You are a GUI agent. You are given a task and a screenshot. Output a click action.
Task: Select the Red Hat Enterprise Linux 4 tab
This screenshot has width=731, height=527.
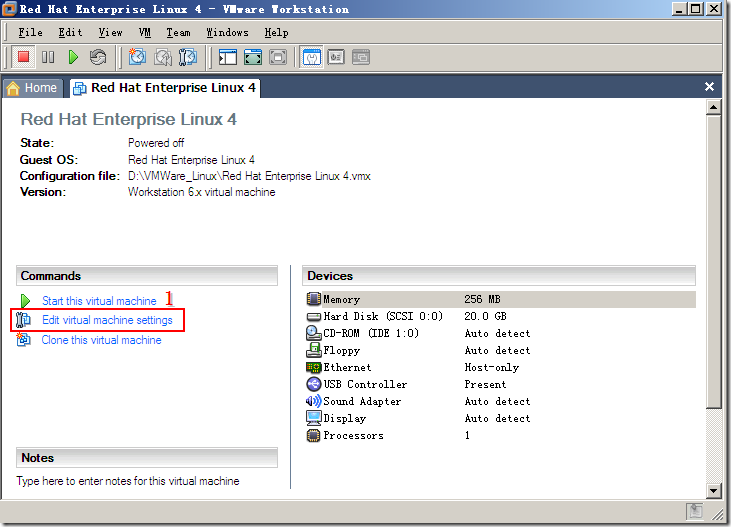(x=165, y=88)
